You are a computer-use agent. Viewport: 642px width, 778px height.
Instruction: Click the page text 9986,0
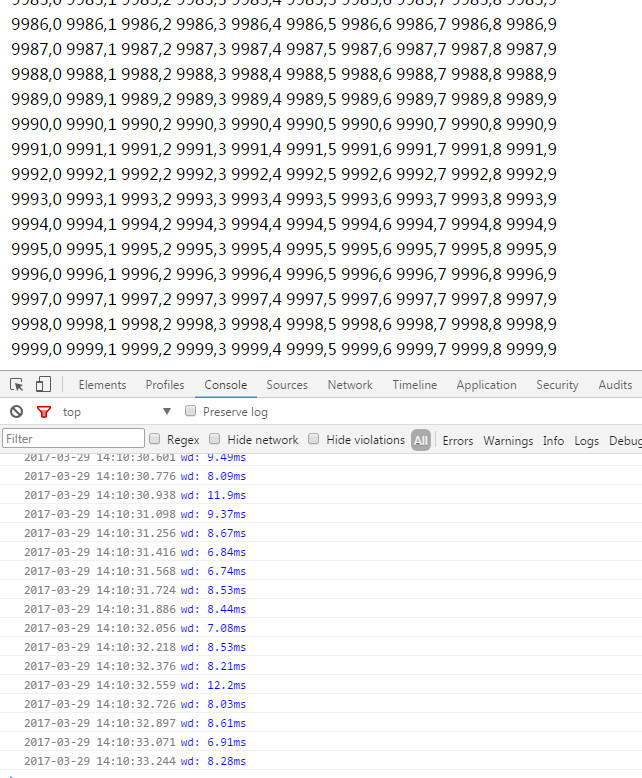click(36, 24)
